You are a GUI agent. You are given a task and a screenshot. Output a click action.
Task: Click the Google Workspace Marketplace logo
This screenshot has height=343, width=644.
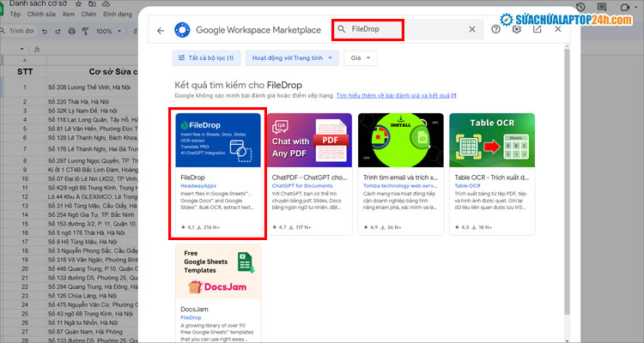click(182, 30)
